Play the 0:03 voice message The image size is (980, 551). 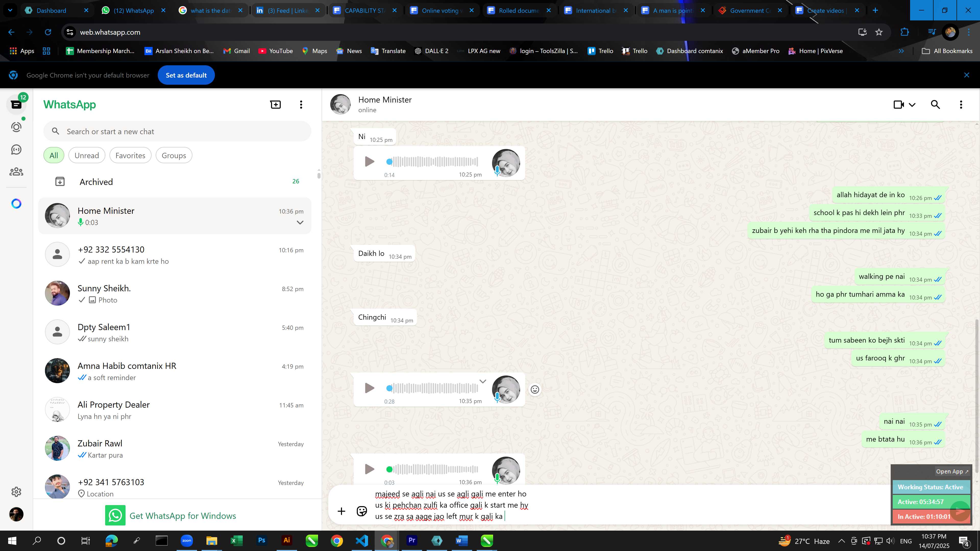tap(369, 469)
